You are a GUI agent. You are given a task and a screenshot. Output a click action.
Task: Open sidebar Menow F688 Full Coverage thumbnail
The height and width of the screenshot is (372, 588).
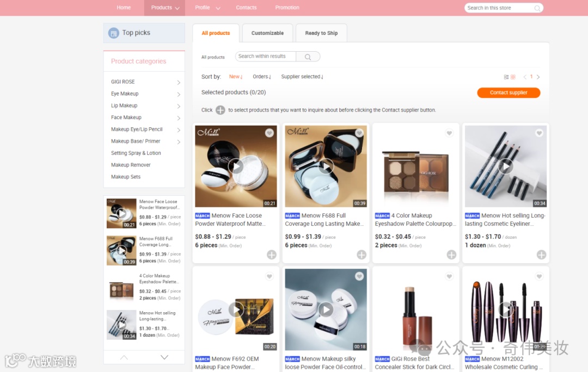point(121,251)
